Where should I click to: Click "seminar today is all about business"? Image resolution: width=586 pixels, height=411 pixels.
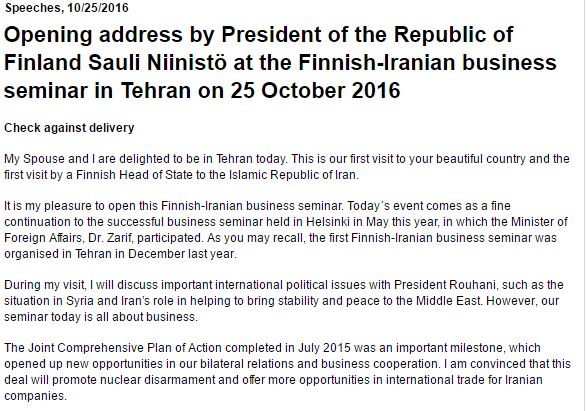click(x=101, y=317)
